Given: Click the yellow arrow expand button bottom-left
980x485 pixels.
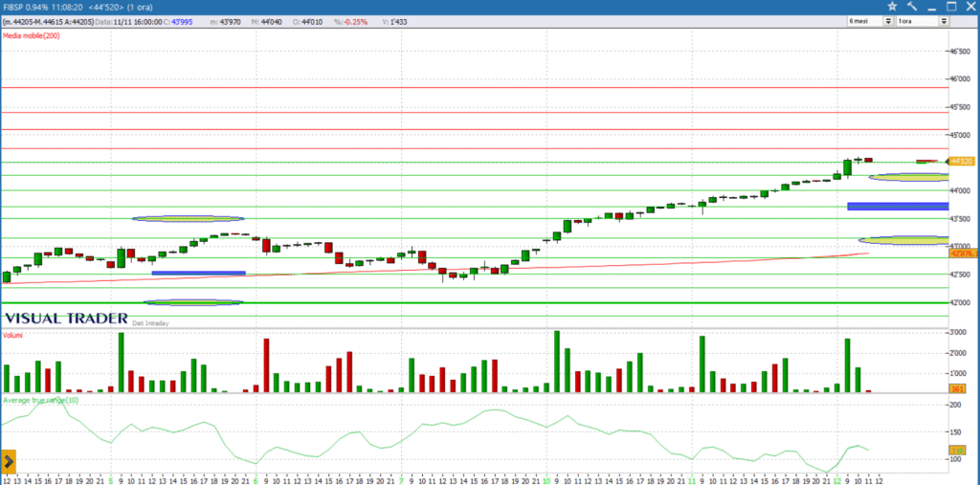Looking at the screenshot, I should point(8,462).
